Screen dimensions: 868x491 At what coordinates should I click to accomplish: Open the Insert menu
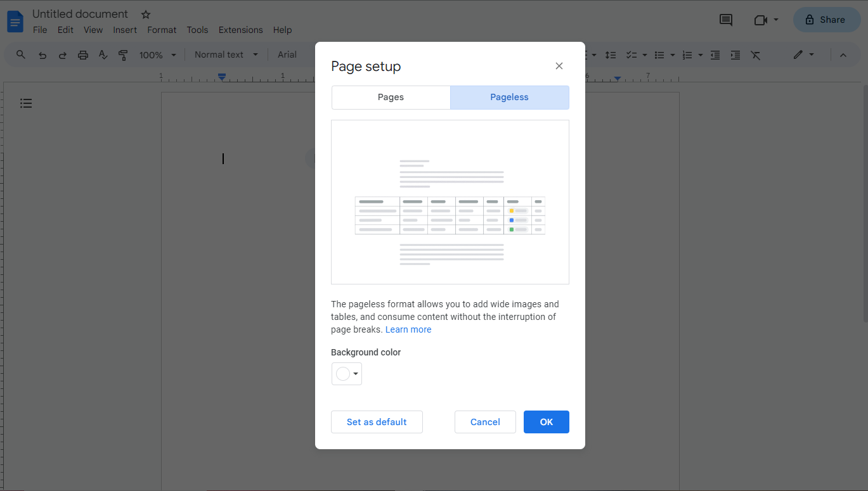(125, 30)
